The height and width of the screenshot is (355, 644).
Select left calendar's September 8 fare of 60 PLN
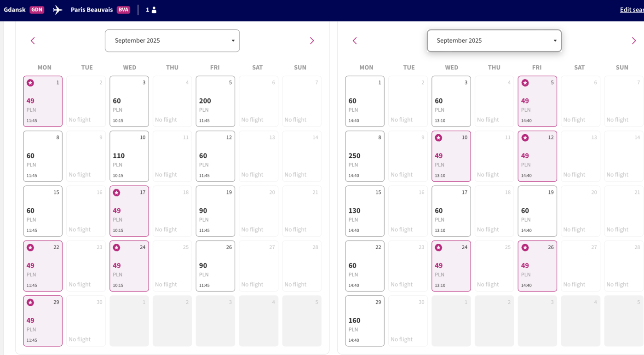point(43,156)
